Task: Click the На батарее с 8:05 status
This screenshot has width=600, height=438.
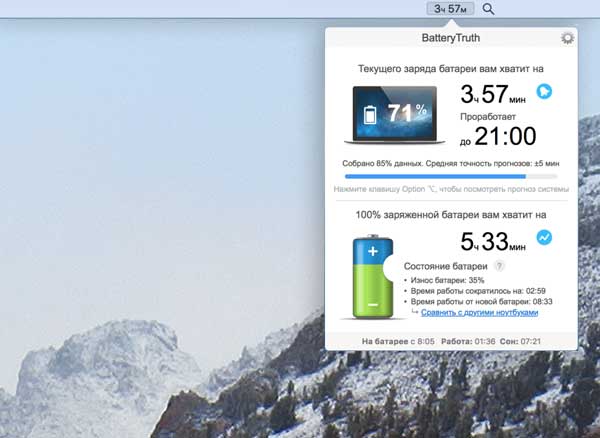Action: 398,341
